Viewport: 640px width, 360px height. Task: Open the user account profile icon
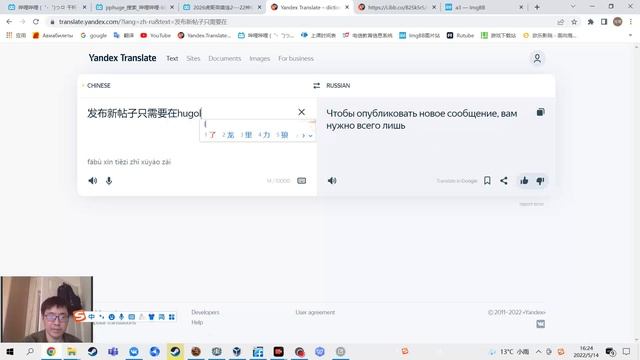537,58
